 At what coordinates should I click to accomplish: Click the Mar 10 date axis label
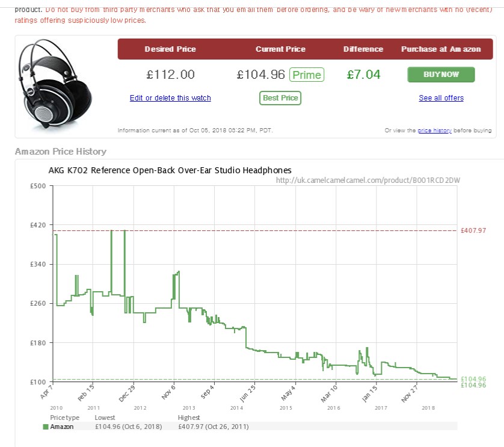tap(329, 393)
